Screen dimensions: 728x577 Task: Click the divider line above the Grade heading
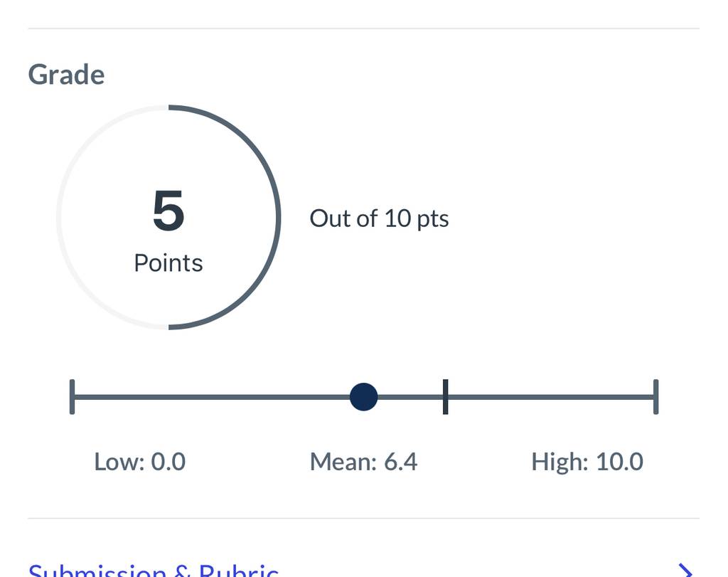click(363, 28)
